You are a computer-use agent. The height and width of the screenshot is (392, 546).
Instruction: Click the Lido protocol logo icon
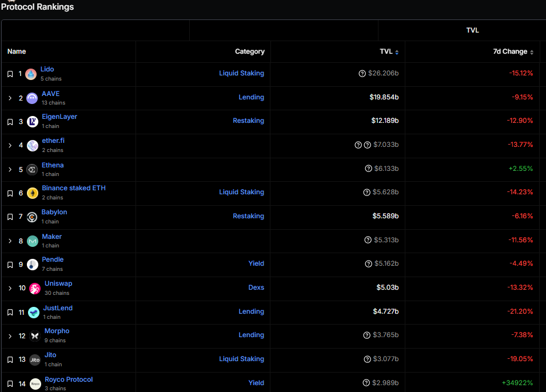31,74
